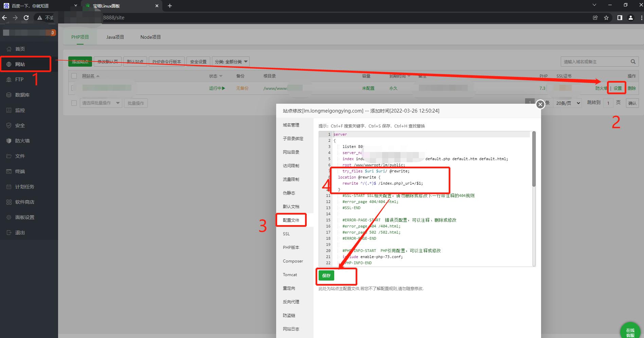
Task: Select SSL in the dialog menu
Action: coord(286,234)
